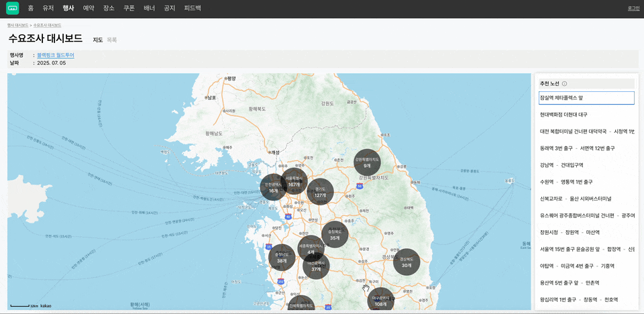The height and width of the screenshot is (314, 644).
Task: Open the 쿠폰 menu
Action: (129, 8)
